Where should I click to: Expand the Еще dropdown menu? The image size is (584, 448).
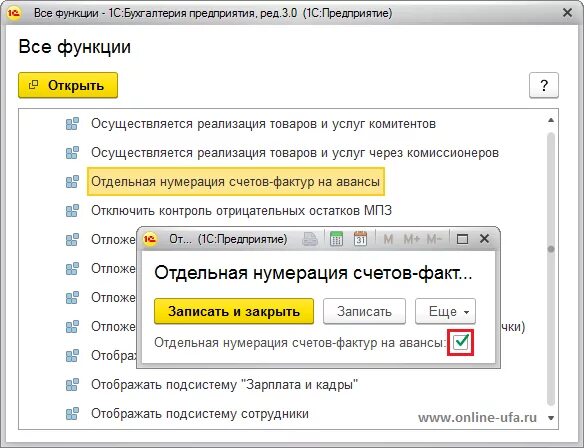pos(445,311)
